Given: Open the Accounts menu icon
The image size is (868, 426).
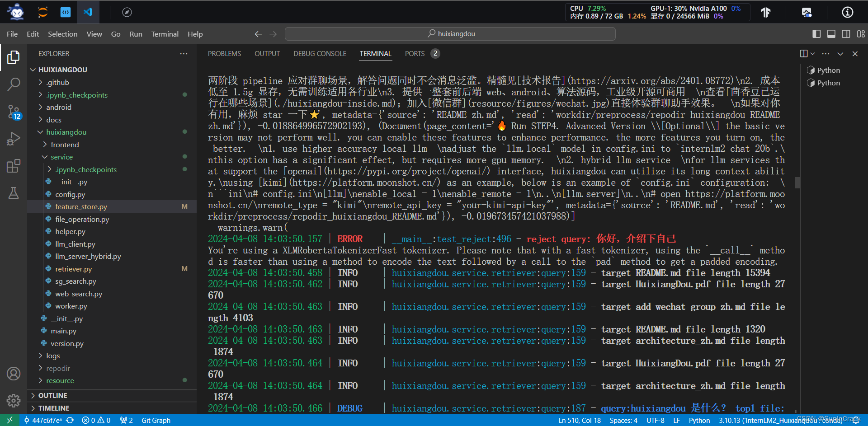Looking at the screenshot, I should (14, 374).
